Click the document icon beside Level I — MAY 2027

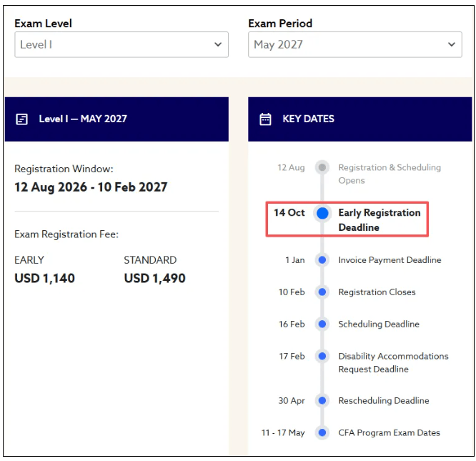[x=22, y=119]
